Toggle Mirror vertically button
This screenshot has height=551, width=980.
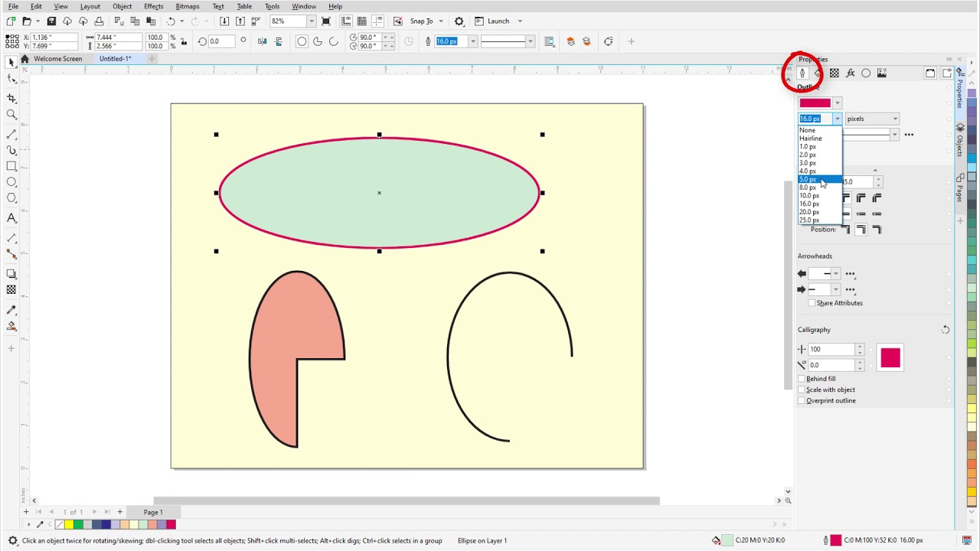[x=278, y=41]
